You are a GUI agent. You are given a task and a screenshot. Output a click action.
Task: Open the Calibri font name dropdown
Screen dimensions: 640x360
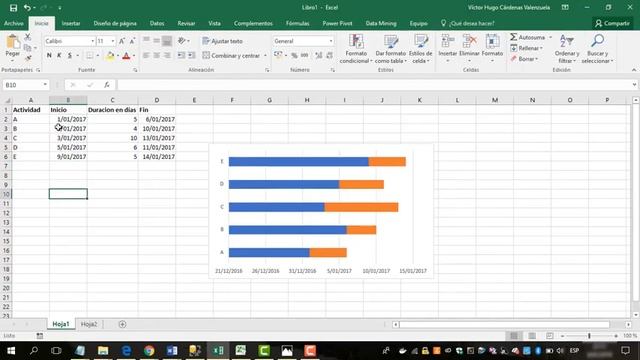coord(93,41)
